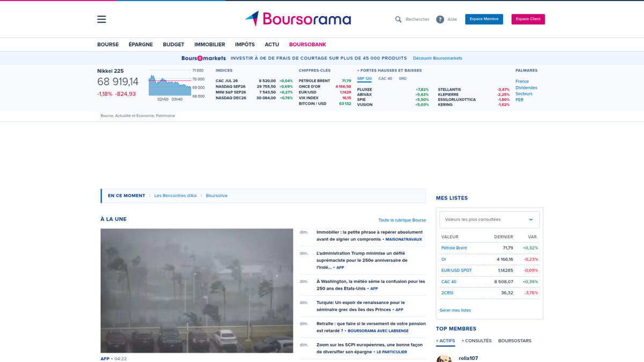Click Gérer mes listes link
Screen dimensions: 644x362
pyautogui.click(x=455, y=310)
